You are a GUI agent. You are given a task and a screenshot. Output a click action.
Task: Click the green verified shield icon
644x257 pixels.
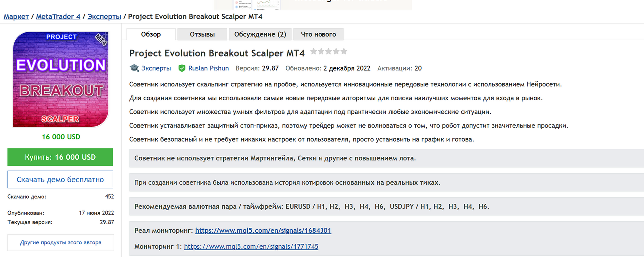pyautogui.click(x=182, y=68)
